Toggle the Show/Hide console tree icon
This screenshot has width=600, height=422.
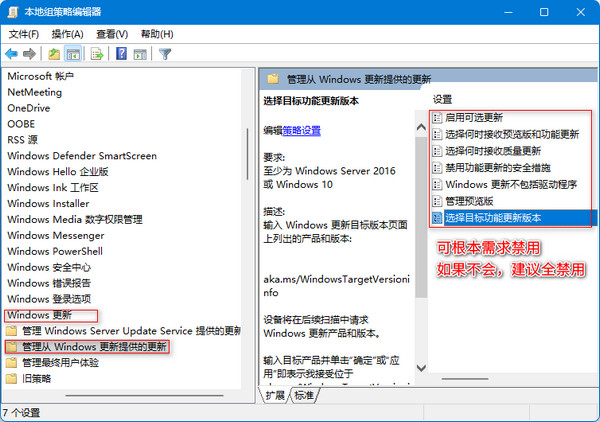coord(73,53)
